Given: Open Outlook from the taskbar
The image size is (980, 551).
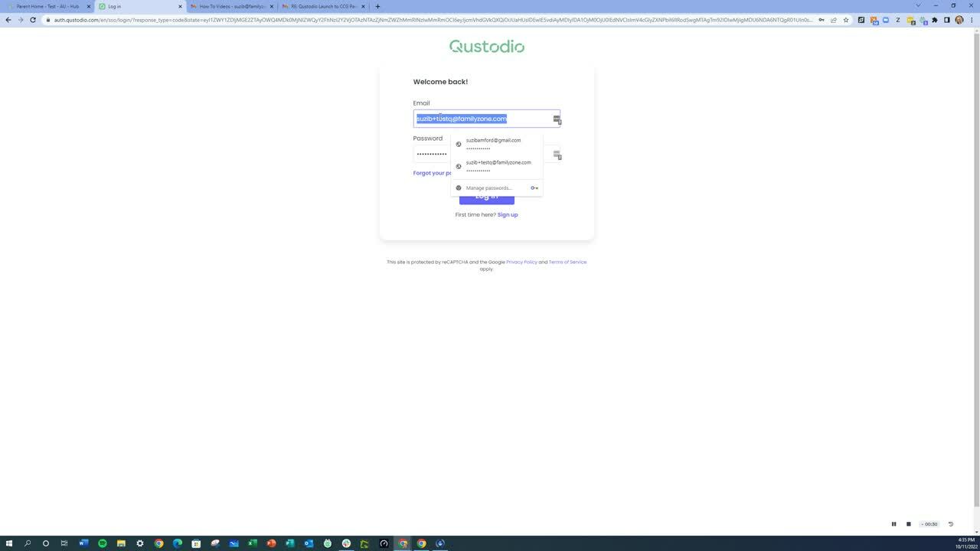Looking at the screenshot, I should (x=309, y=543).
